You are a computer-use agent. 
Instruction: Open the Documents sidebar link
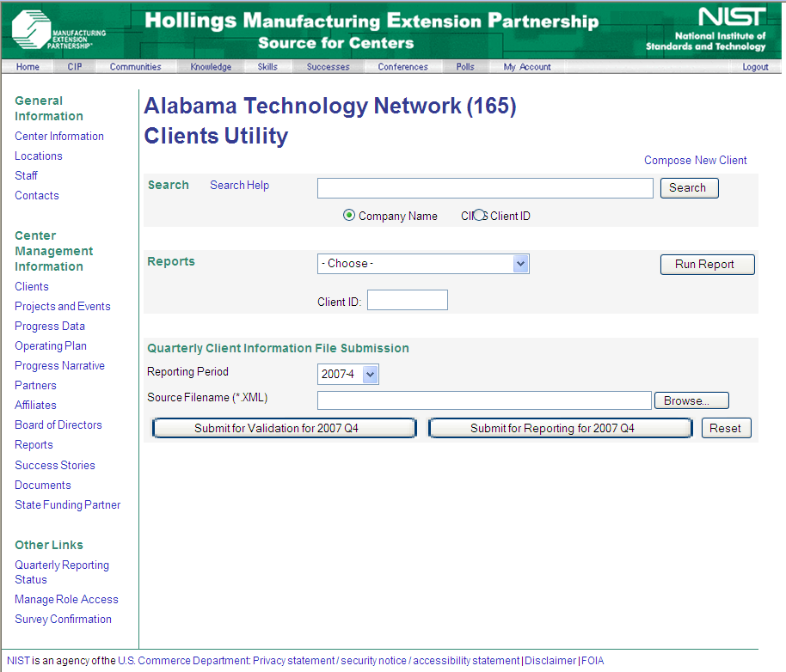[43, 486]
